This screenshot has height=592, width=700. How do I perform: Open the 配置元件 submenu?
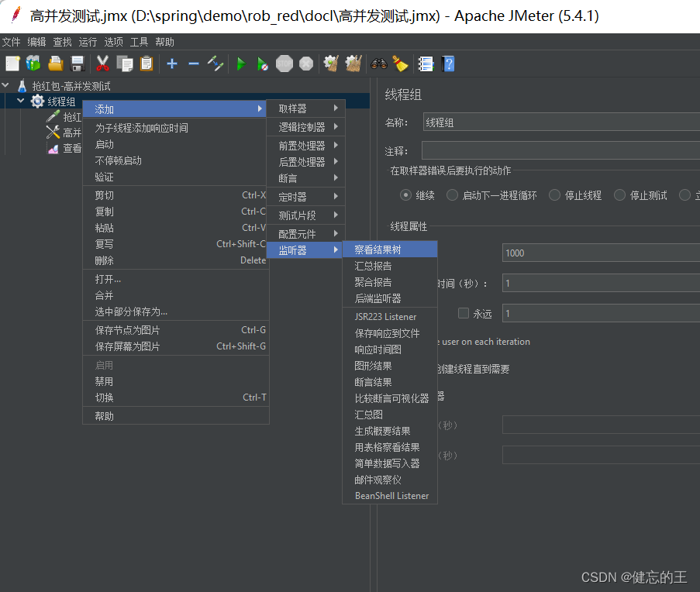(x=305, y=234)
